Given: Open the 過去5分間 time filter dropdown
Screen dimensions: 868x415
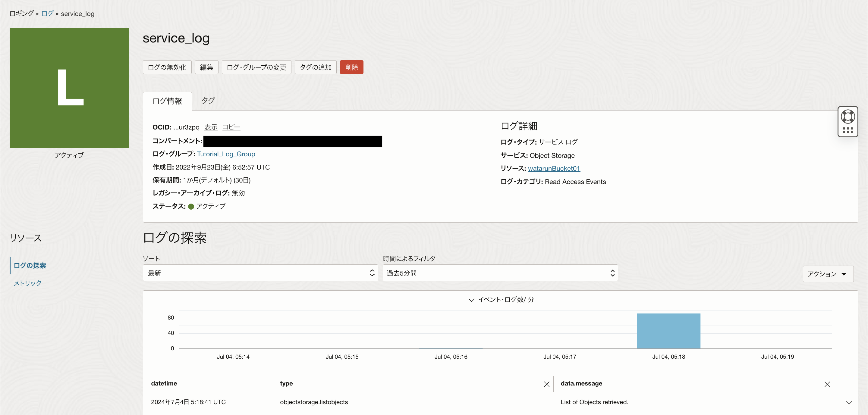Looking at the screenshot, I should 500,273.
